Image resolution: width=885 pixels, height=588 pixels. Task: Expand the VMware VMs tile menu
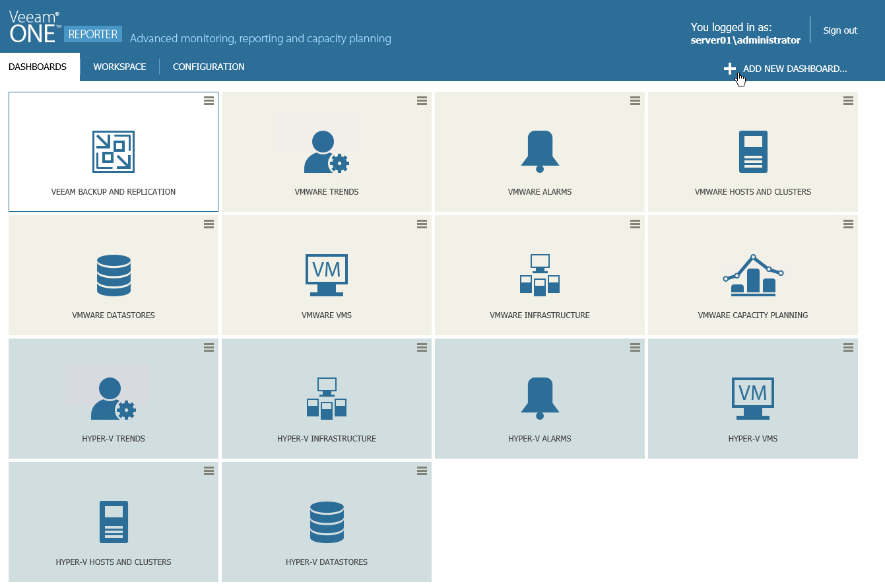pyautogui.click(x=422, y=224)
